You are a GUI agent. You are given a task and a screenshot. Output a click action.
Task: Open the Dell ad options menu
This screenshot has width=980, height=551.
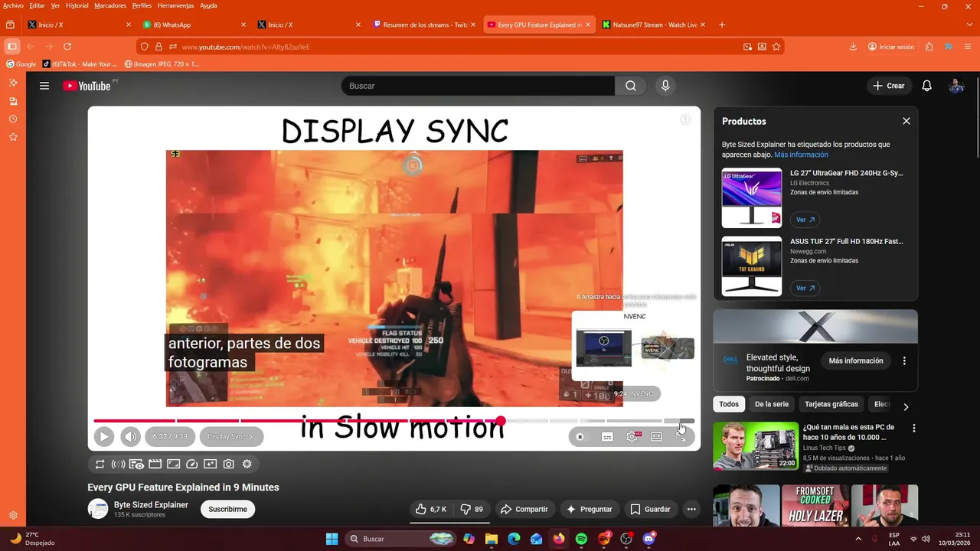[x=904, y=360]
